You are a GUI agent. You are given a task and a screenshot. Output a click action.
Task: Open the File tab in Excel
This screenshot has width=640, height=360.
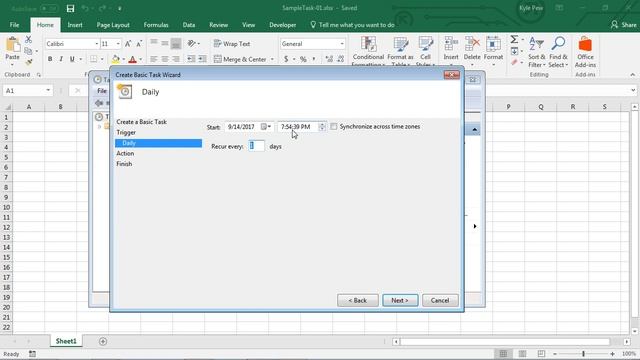14,25
